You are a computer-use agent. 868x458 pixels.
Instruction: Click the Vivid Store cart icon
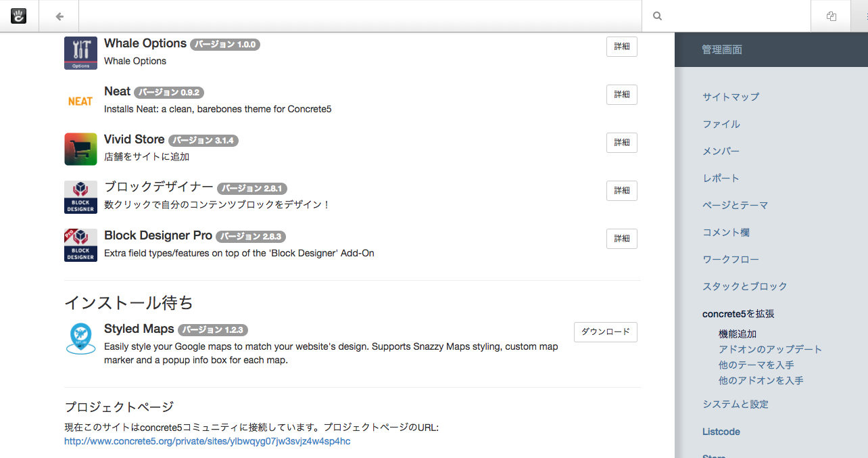[x=80, y=149]
